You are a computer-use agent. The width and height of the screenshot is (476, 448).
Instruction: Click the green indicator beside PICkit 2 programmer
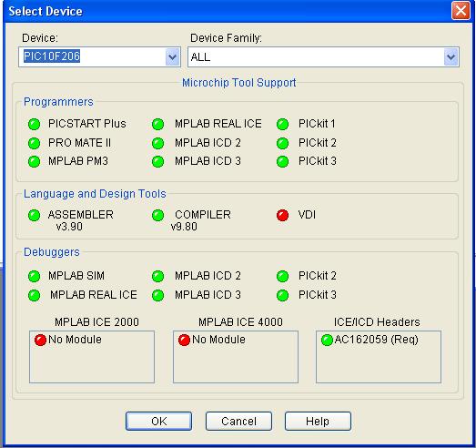tap(283, 143)
